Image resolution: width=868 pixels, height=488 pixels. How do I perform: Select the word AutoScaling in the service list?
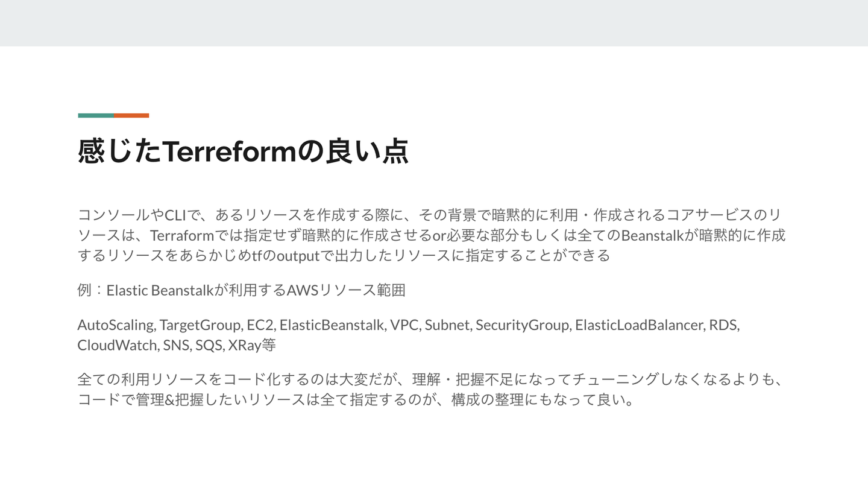[x=116, y=325]
